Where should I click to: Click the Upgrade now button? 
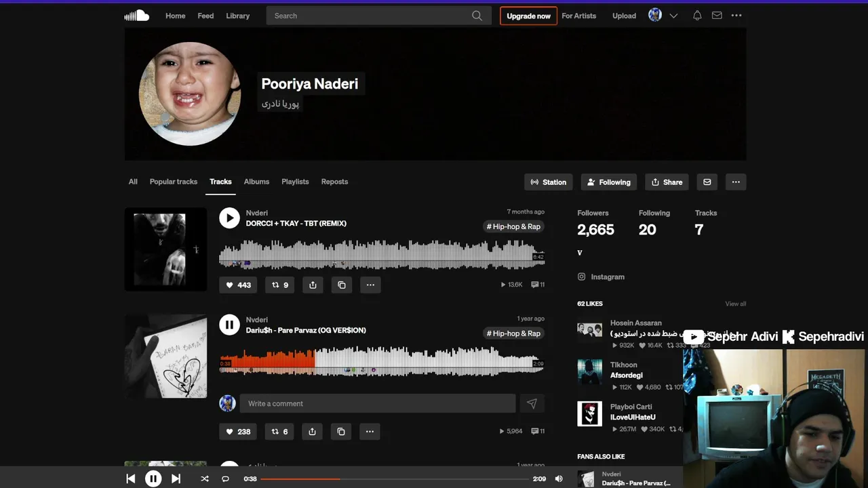(x=528, y=16)
